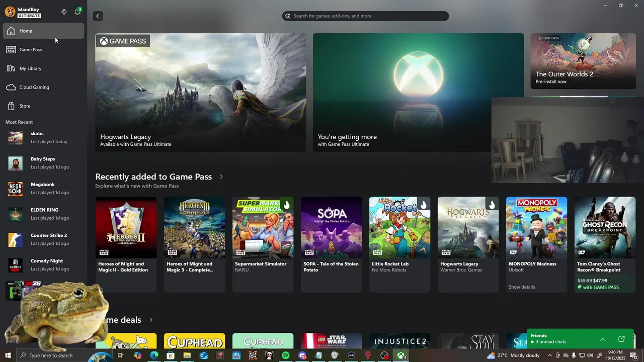Click the Windows taskbar search box

(58, 355)
